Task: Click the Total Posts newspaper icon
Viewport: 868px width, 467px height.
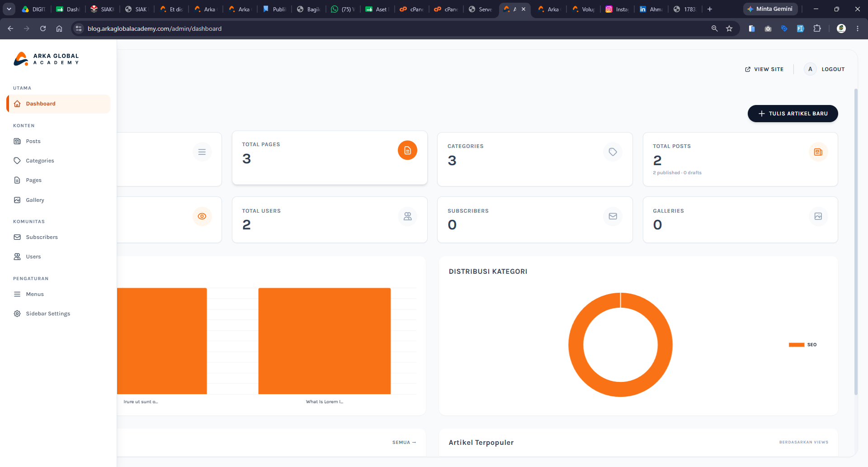Action: tap(818, 152)
